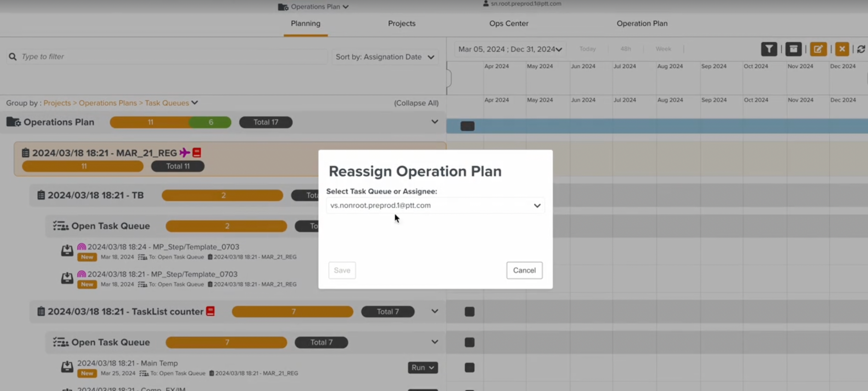
Task: Click the red icon beside TaskList counter
Action: (x=210, y=311)
